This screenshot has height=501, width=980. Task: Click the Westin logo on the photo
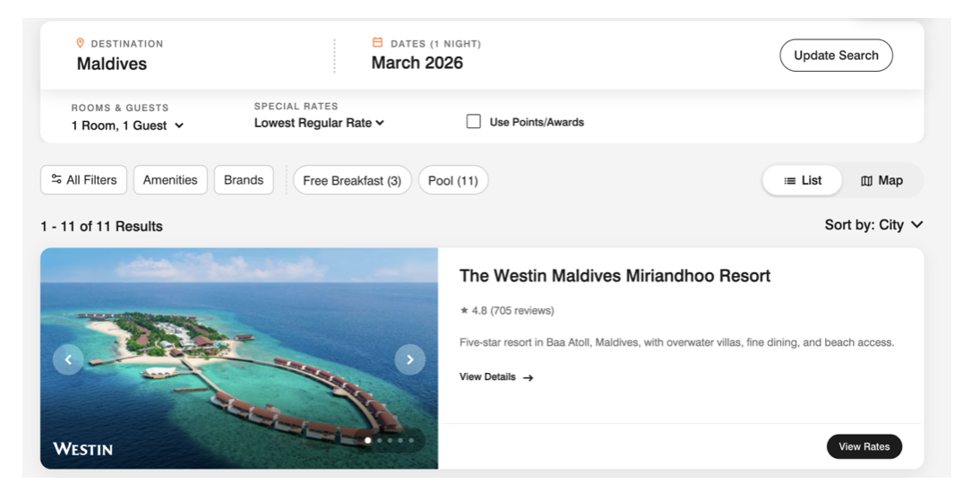83,449
